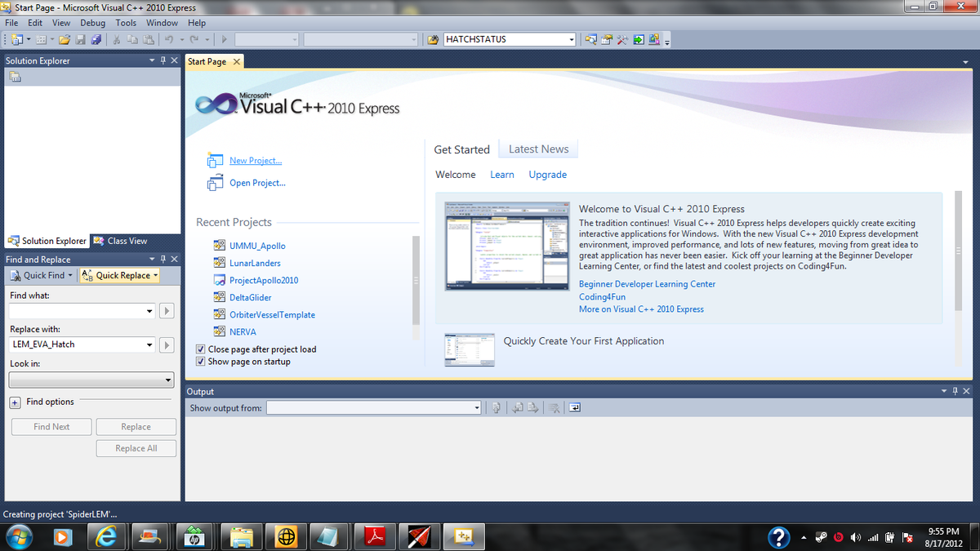Open recent project ProjectApollo2010
This screenshot has height=551, width=980.
[264, 280]
